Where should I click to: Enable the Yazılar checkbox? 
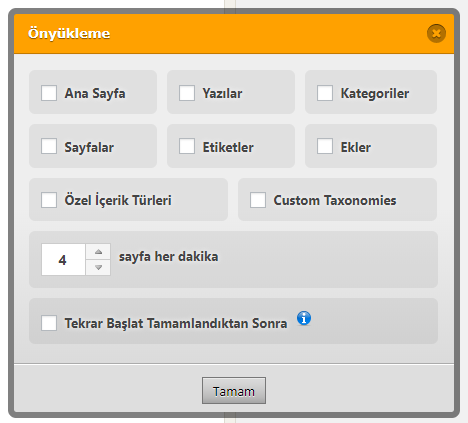click(187, 93)
